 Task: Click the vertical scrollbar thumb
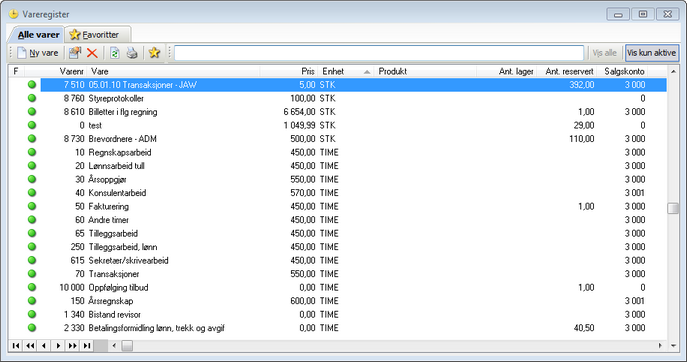click(673, 208)
